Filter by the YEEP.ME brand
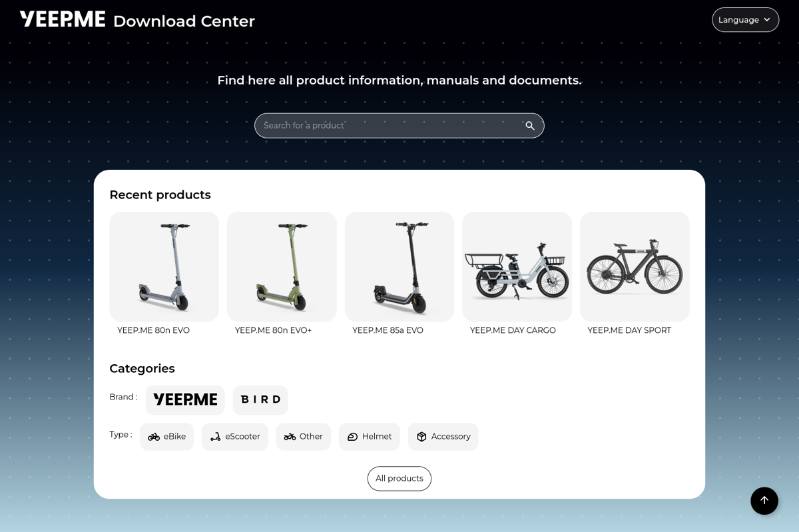Viewport: 799px width, 532px height. click(185, 399)
